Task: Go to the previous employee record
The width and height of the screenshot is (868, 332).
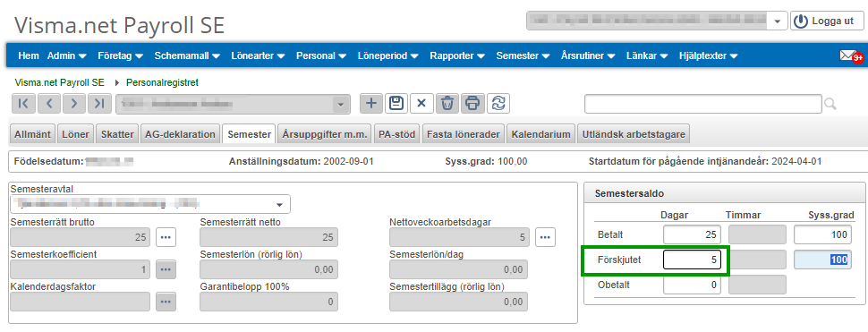Action: [48, 103]
